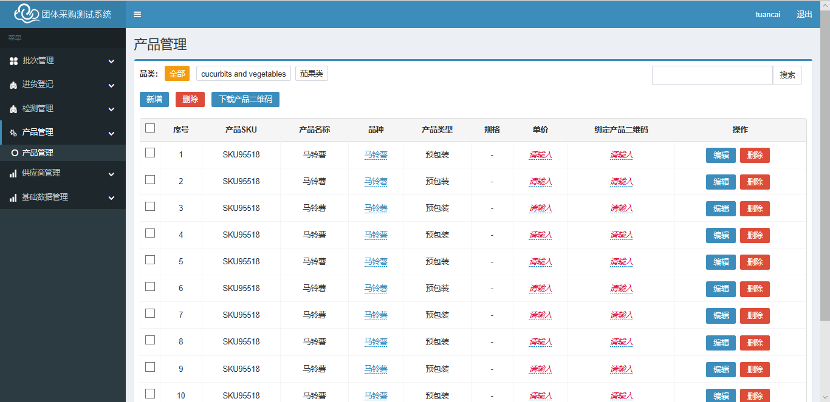
Task: Click the red 单价 link in row 8
Action: point(540,342)
